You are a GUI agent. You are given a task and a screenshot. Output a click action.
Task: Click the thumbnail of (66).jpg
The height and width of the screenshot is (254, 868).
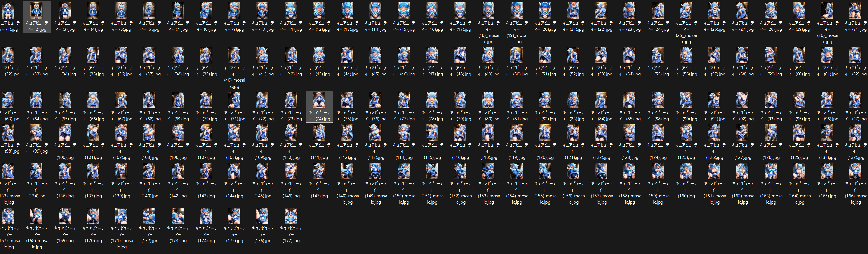coord(93,100)
